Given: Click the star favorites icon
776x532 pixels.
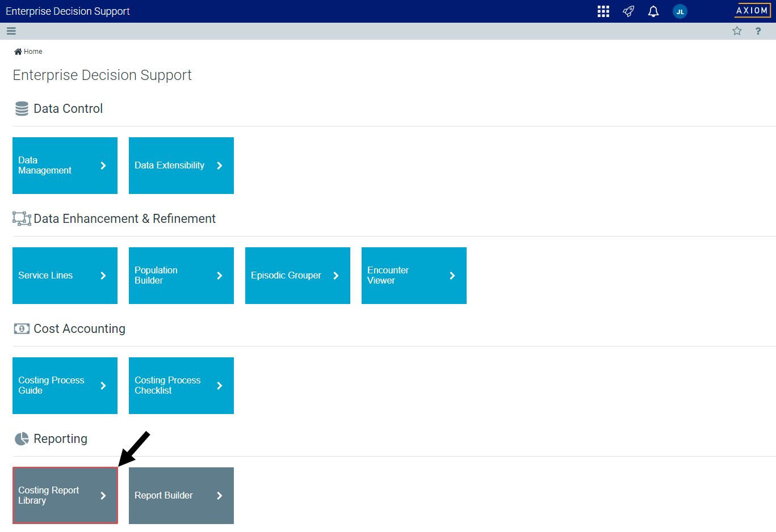Looking at the screenshot, I should click(737, 31).
